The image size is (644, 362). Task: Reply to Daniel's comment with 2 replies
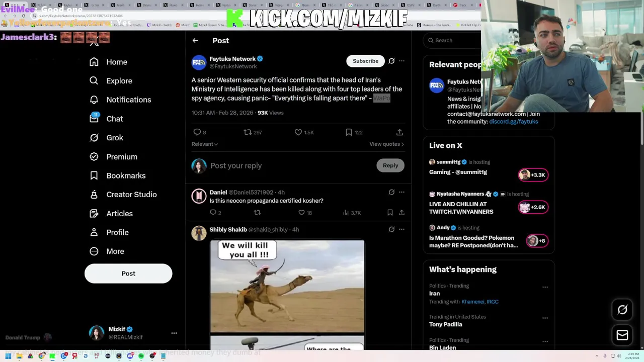(213, 213)
